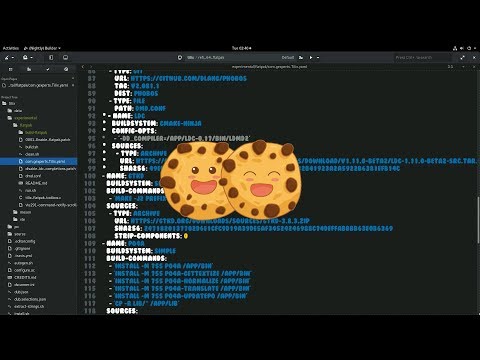Viewport: 480px width, 360px height.
Task: Click the Default build configuration label
Action: coord(288,58)
